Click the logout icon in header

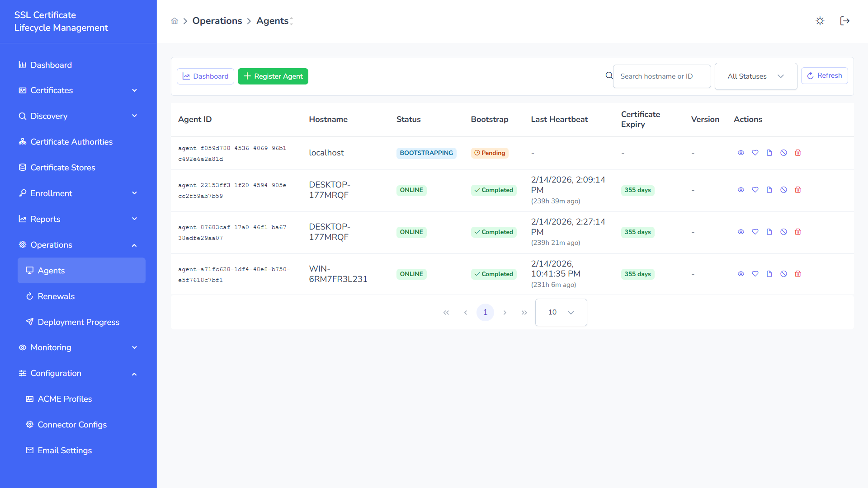pos(844,21)
